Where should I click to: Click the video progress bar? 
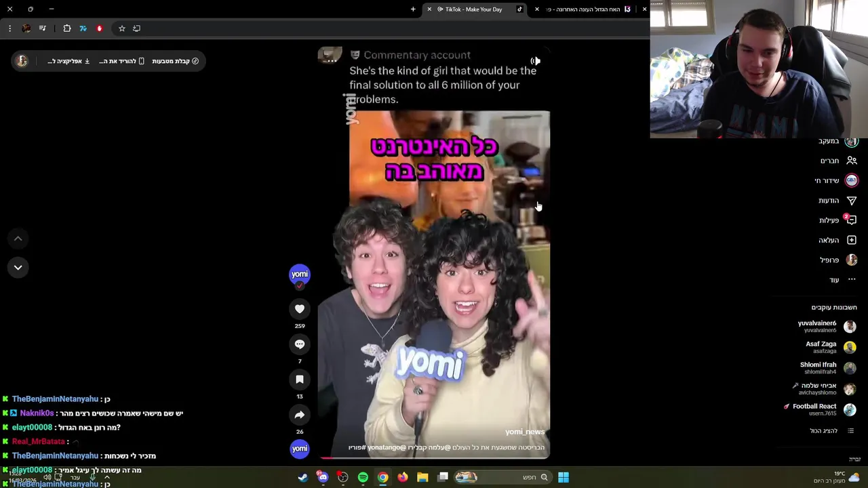pyautogui.click(x=435, y=457)
